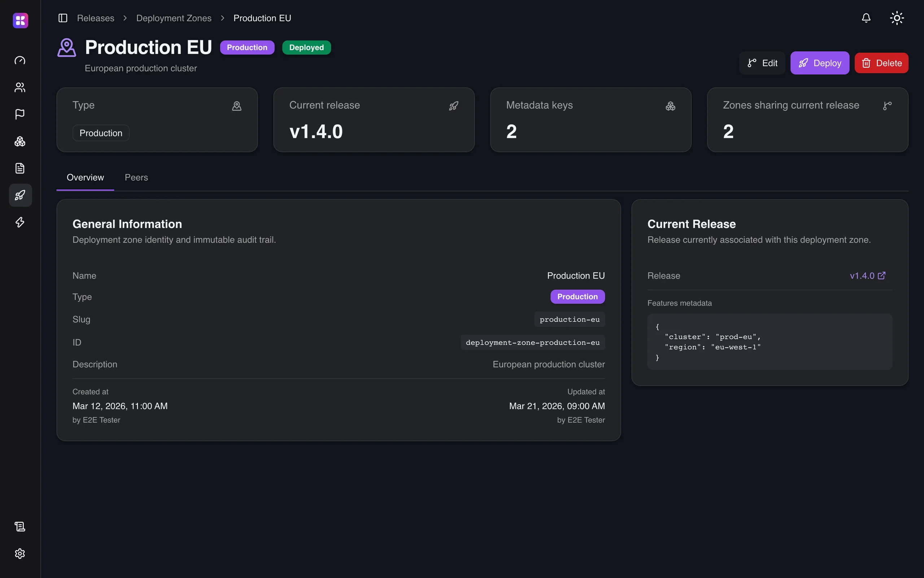
Task: Open the dashboard gauge icon in sidebar
Action: pyautogui.click(x=20, y=60)
